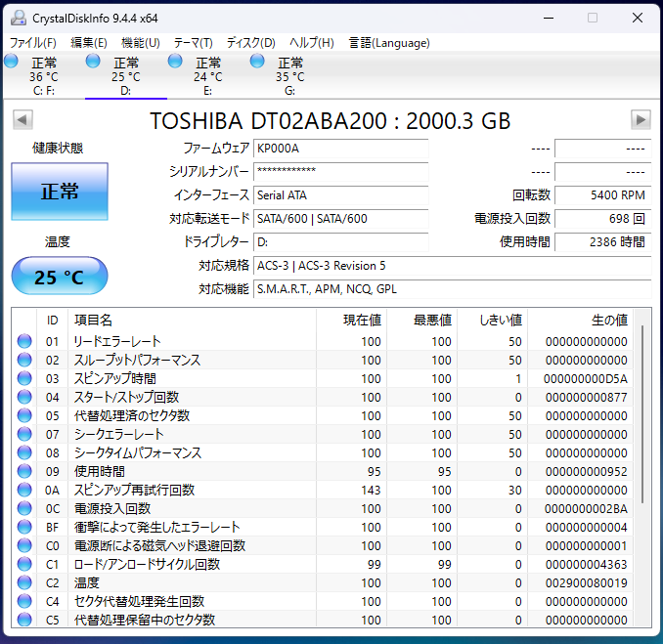The width and height of the screenshot is (663, 644).
Task: Click status orb for ID 02 row
Action: (24, 360)
